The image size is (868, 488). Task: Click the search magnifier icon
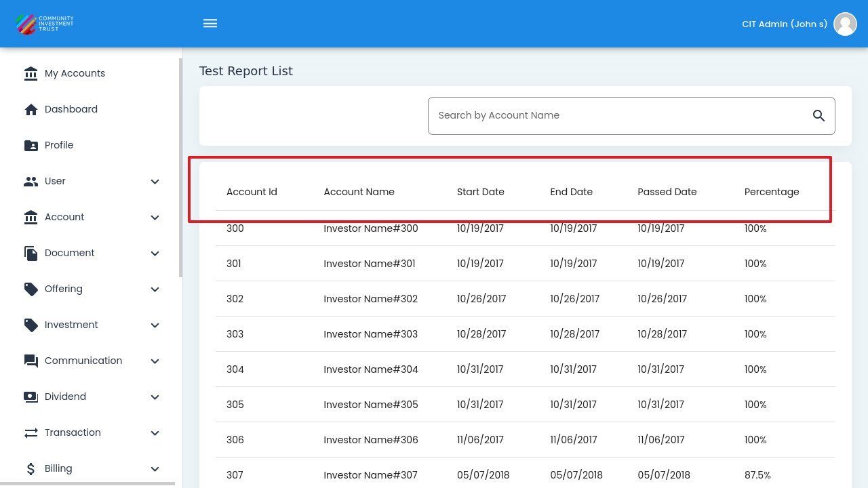(818, 116)
